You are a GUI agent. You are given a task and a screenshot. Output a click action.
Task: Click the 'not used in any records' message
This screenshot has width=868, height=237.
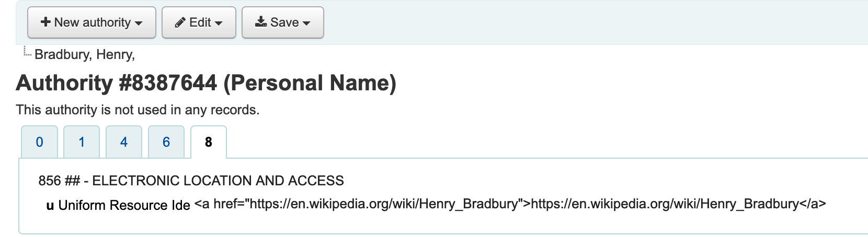coord(138,110)
